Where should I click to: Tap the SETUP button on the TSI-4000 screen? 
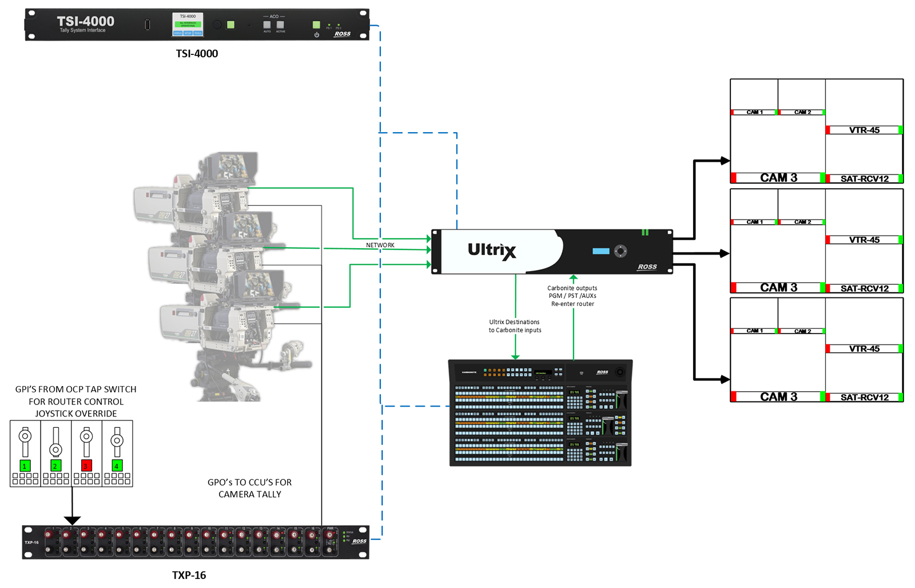click(188, 33)
